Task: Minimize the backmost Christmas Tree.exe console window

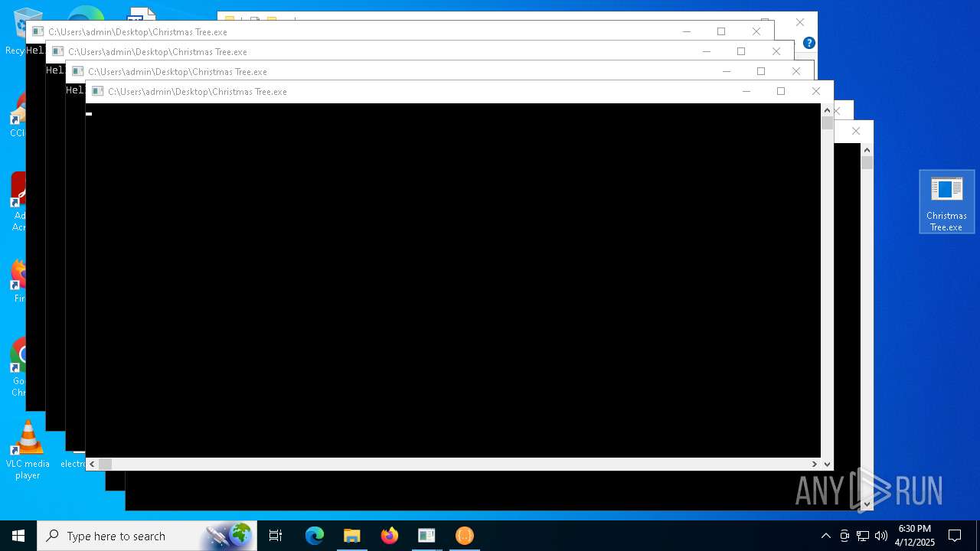Action: [687, 31]
